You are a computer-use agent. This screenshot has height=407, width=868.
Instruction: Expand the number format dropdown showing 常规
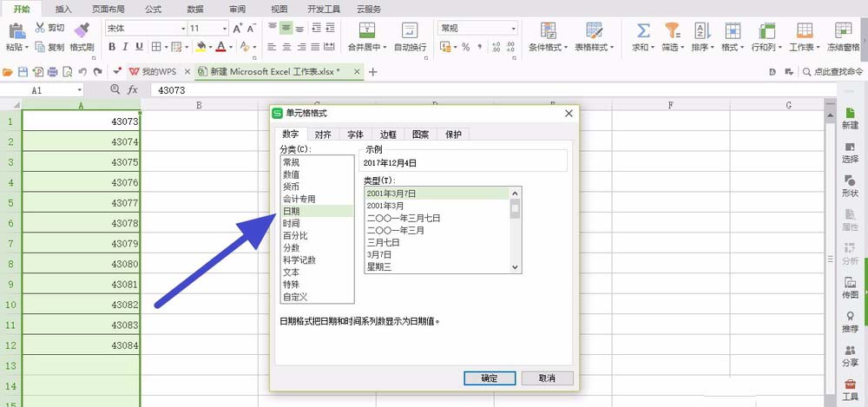[x=512, y=29]
